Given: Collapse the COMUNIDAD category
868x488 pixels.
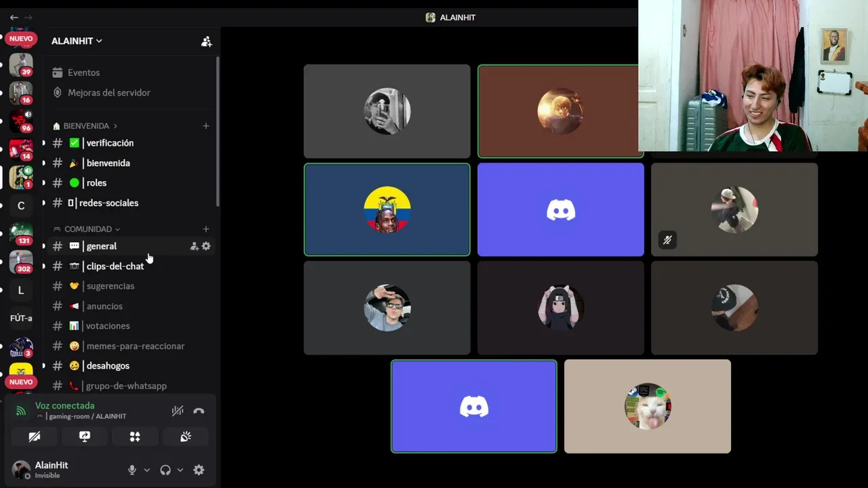Looking at the screenshot, I should pyautogui.click(x=86, y=229).
